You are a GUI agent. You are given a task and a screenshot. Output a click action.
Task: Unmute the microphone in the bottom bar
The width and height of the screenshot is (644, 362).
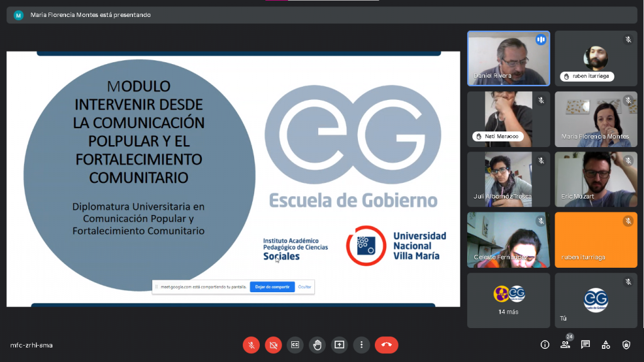click(251, 344)
